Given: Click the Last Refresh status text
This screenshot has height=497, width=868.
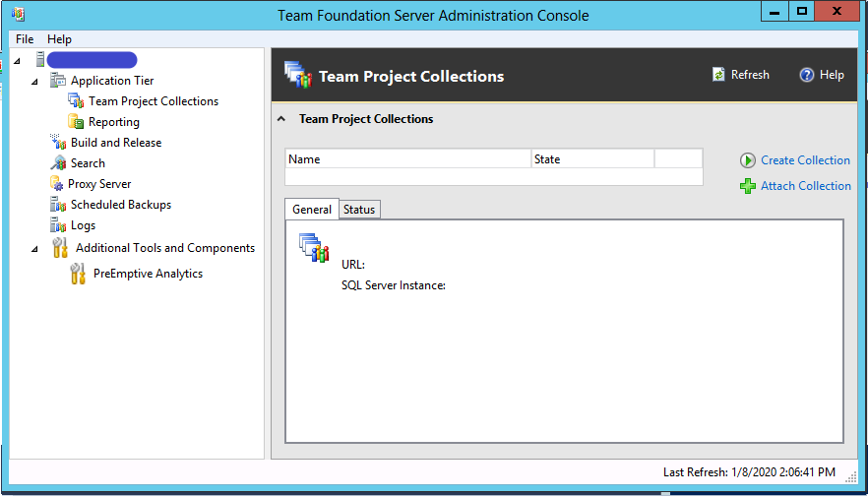Looking at the screenshot, I should point(749,472).
